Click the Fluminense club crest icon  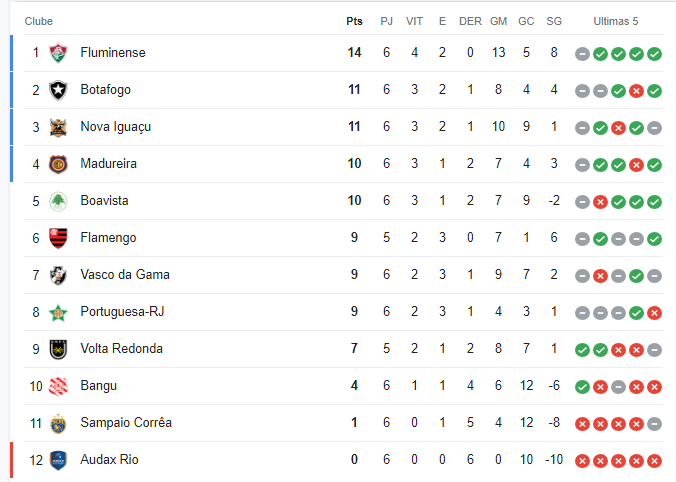(x=58, y=53)
